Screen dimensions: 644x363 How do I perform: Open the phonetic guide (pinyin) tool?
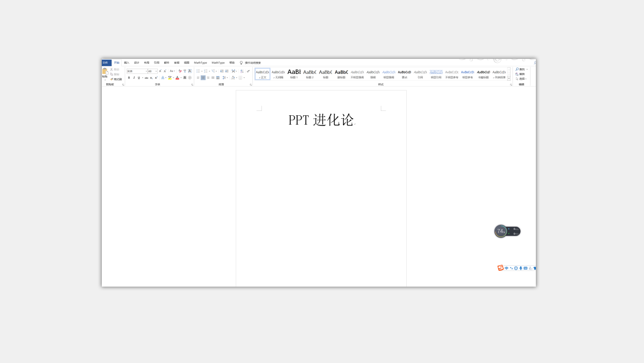click(x=185, y=71)
